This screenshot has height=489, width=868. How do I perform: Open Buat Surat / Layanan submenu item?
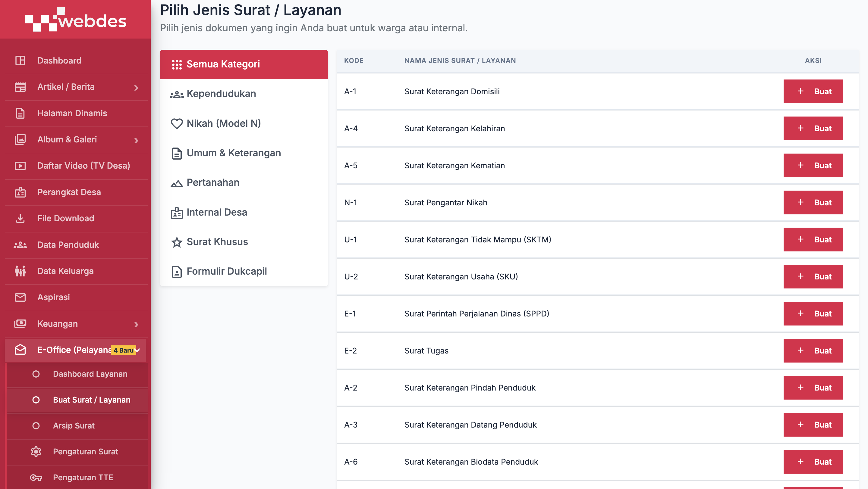(77, 400)
